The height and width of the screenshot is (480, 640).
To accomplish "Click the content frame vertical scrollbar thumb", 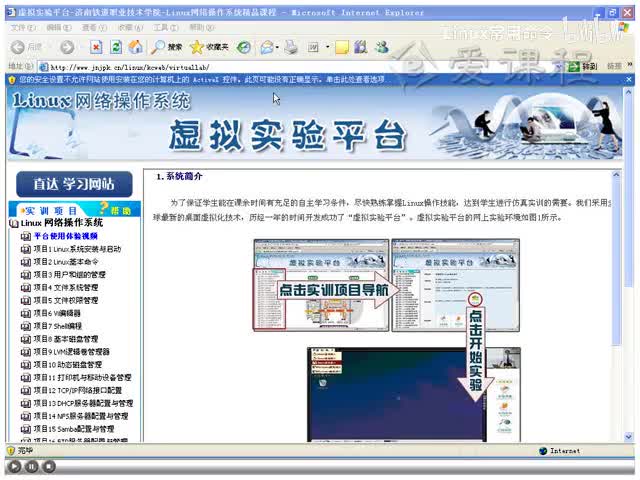I will 616,261.
